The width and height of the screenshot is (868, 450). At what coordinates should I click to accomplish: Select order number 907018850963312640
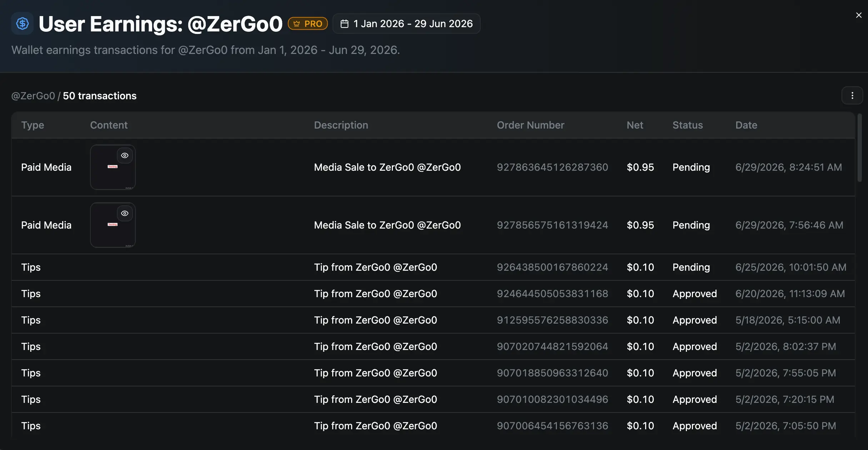coord(552,373)
